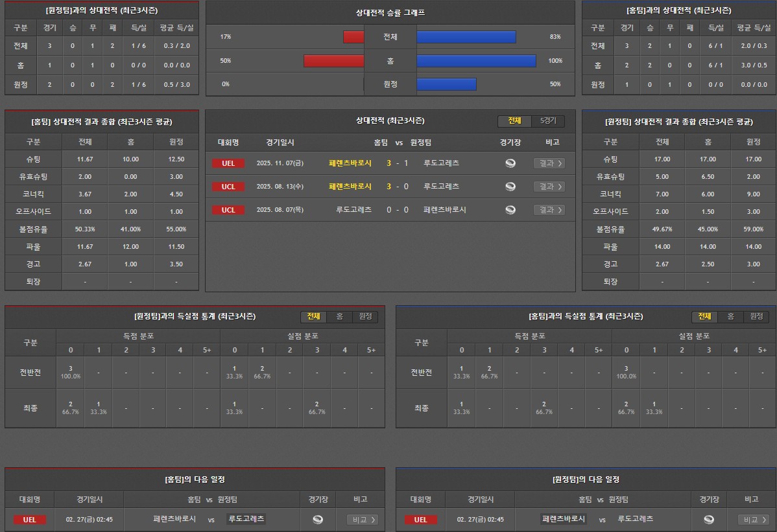Select 원정 tab in [원정팀]과의 득실점 통계
Screen dimensions: 777x532
[x=365, y=316]
